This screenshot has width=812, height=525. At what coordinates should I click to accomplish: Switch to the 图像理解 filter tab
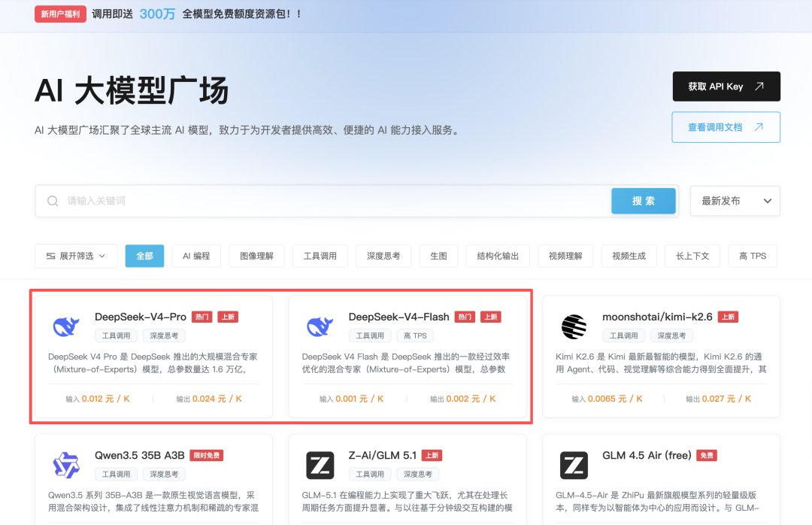256,256
